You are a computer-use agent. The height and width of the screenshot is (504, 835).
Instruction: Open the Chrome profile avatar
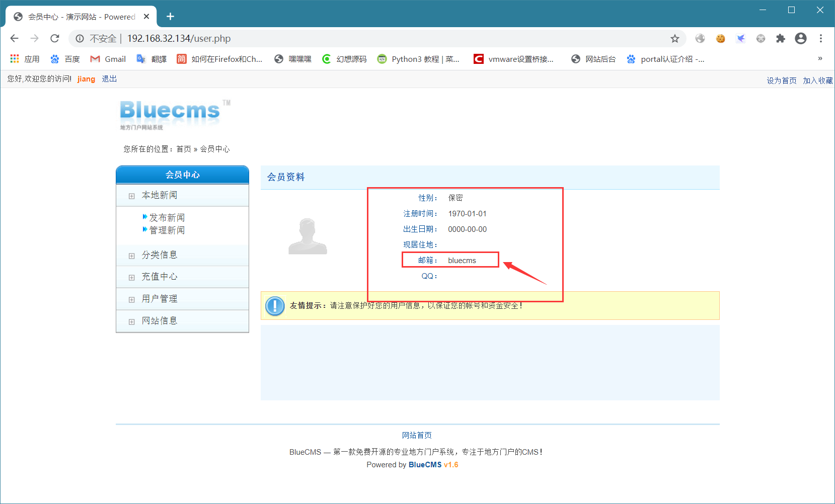click(x=801, y=38)
